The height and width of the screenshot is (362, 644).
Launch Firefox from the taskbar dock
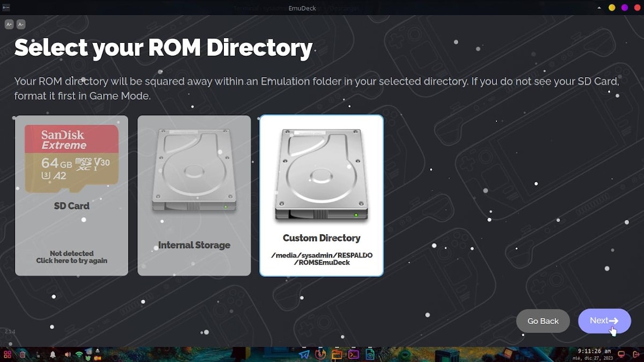coord(321,354)
